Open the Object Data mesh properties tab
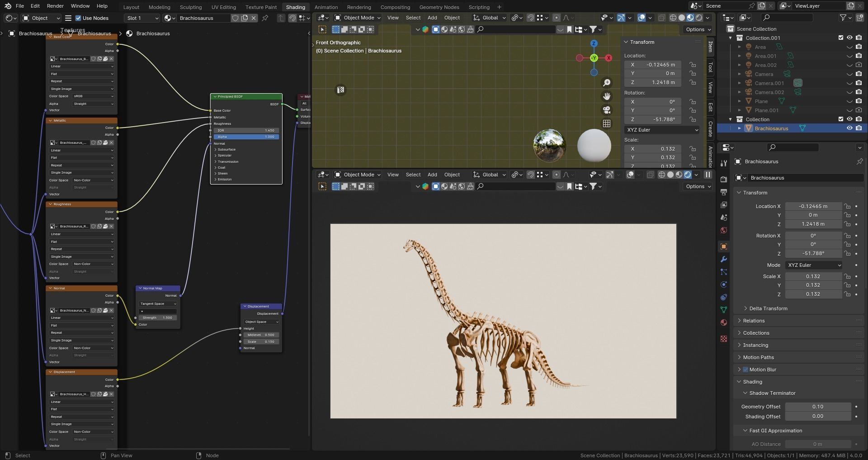 [724, 310]
